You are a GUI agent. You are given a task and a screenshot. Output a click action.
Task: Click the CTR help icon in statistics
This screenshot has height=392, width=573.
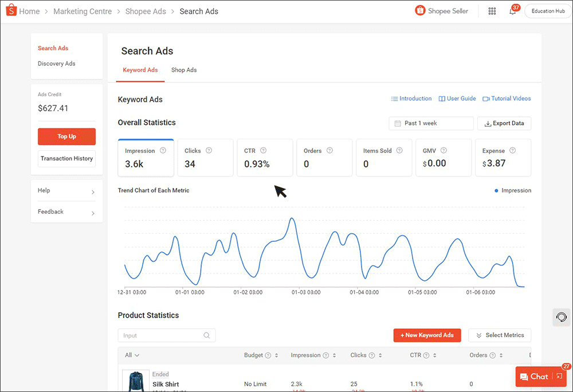pos(263,150)
